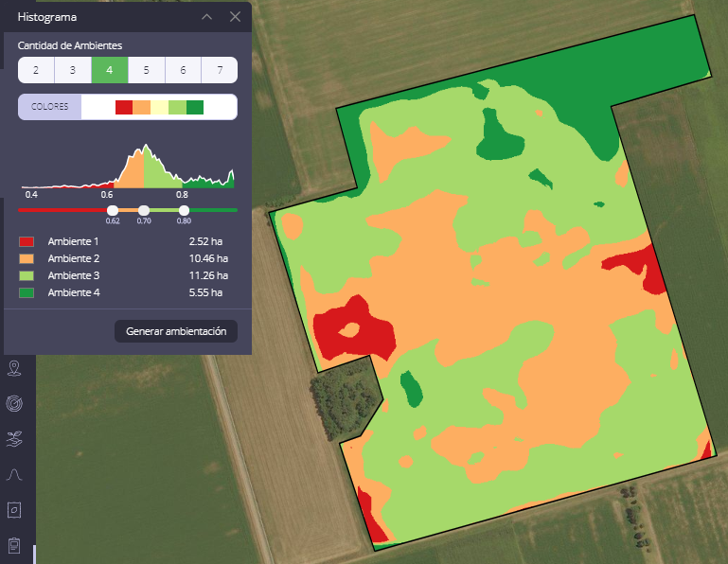Select the Ambiente 3 label
The image size is (728, 564).
[73, 275]
